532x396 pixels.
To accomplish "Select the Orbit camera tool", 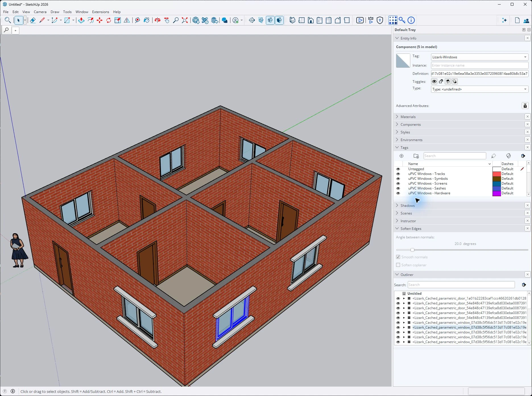I will [x=158, y=20].
